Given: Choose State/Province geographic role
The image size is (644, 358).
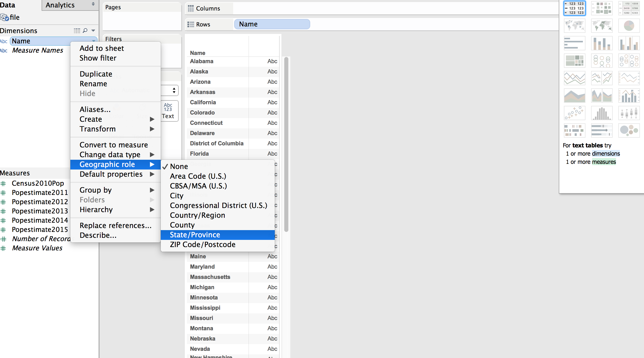Looking at the screenshot, I should tap(195, 235).
